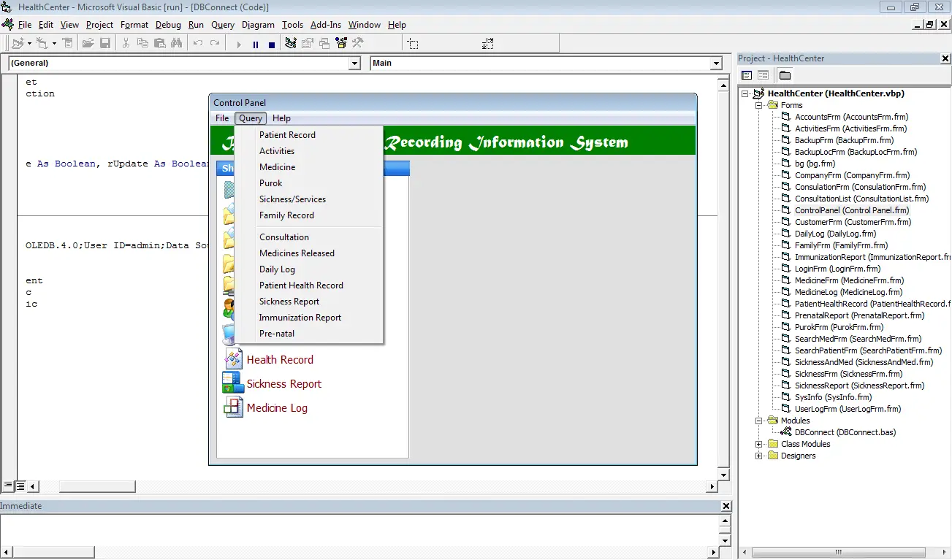Image resolution: width=952 pixels, height=560 pixels.
Task: Select AccountsFrm (AccountsFrm.frm) in the project tree
Action: click(x=851, y=117)
